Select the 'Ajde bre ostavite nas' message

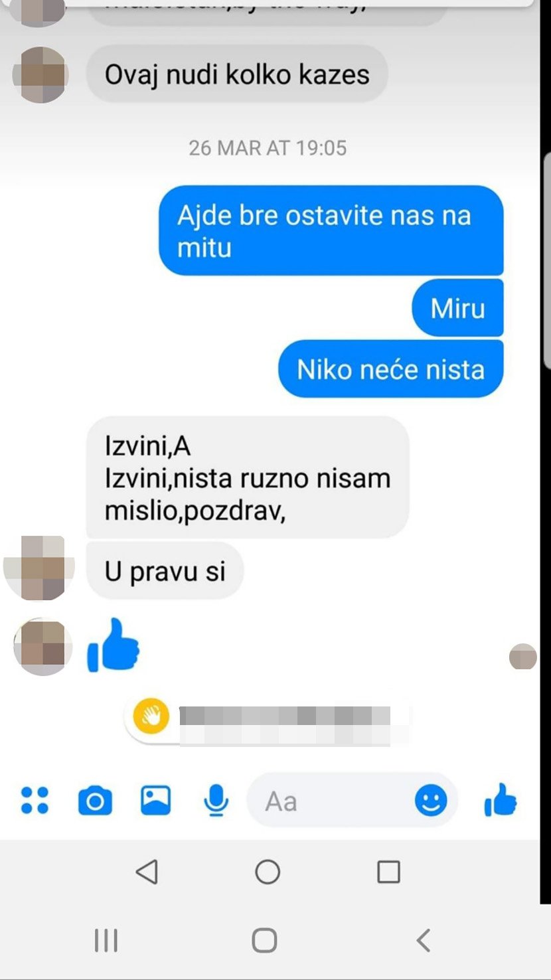pyautogui.click(x=331, y=230)
